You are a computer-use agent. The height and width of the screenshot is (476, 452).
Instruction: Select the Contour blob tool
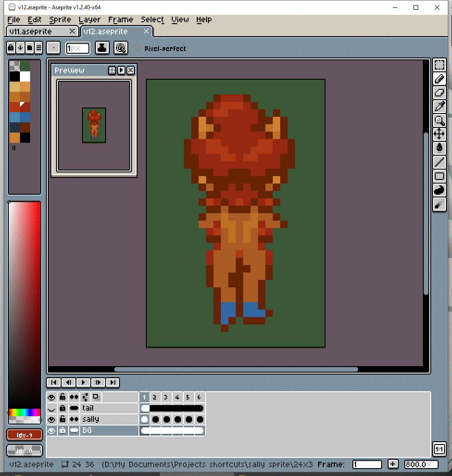pyautogui.click(x=439, y=190)
